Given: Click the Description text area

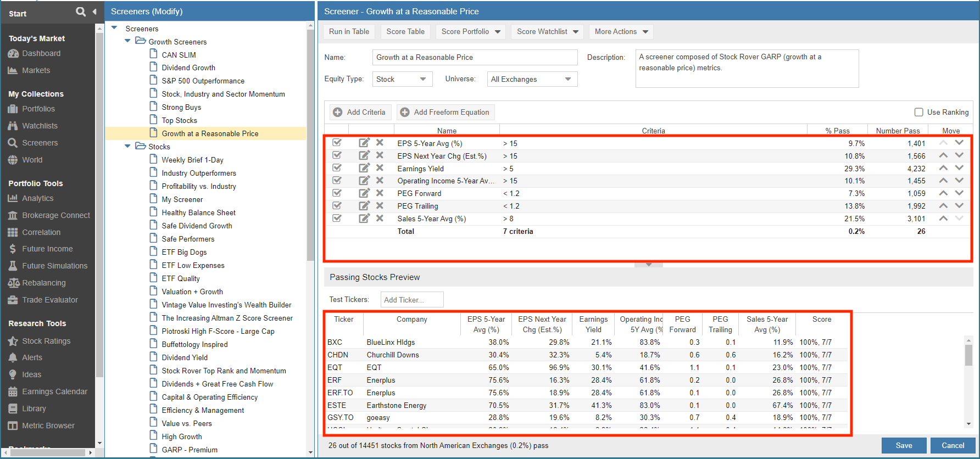Looking at the screenshot, I should click(747, 69).
